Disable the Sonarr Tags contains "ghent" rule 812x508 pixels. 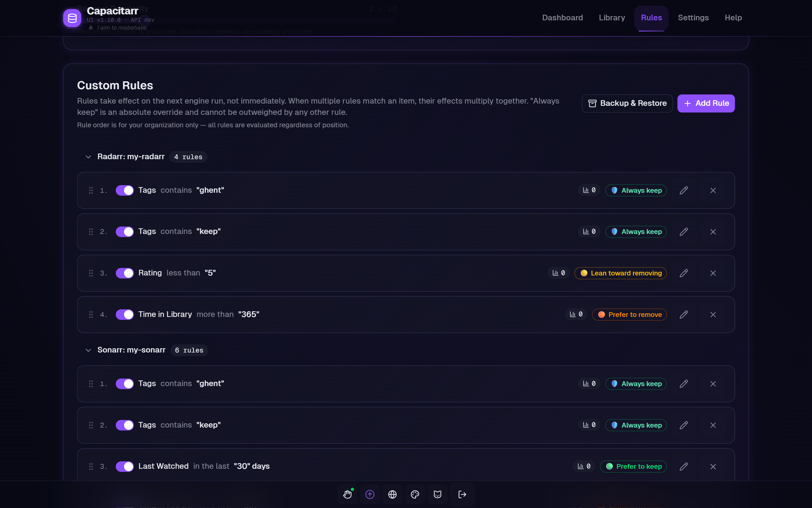coord(125,384)
